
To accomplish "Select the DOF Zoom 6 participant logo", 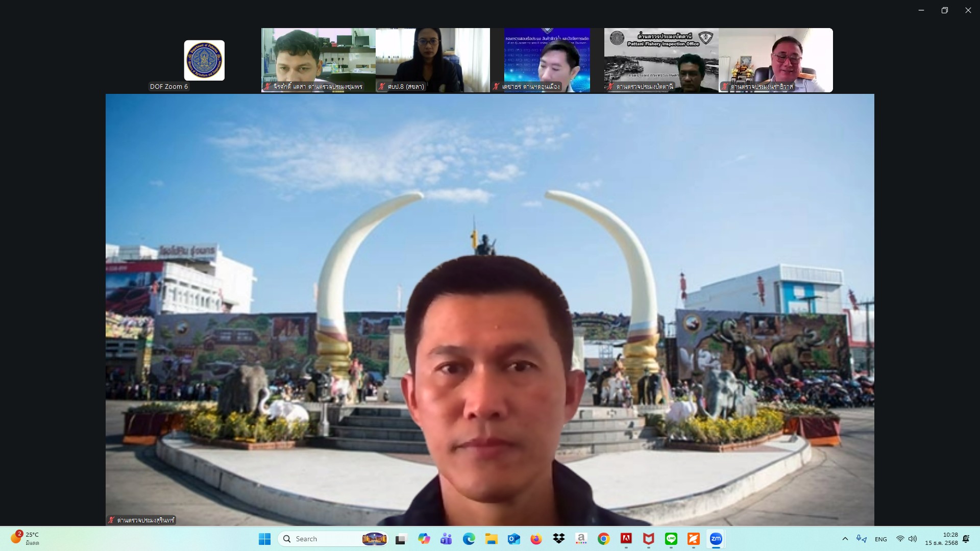I will (204, 60).
